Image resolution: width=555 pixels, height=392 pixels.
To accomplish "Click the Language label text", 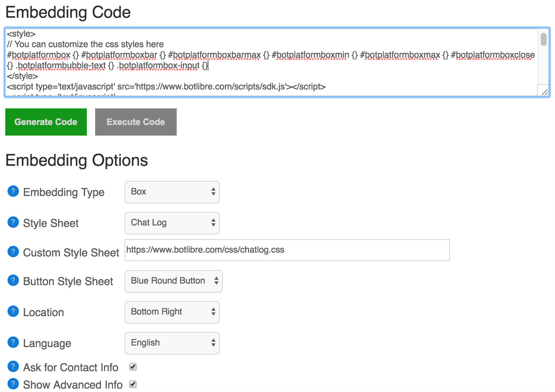I will [x=47, y=343].
